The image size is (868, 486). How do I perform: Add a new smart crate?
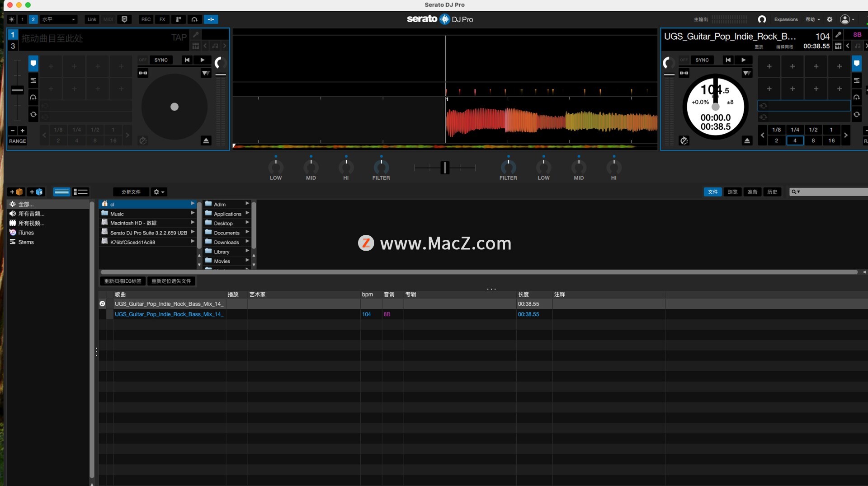(36, 192)
